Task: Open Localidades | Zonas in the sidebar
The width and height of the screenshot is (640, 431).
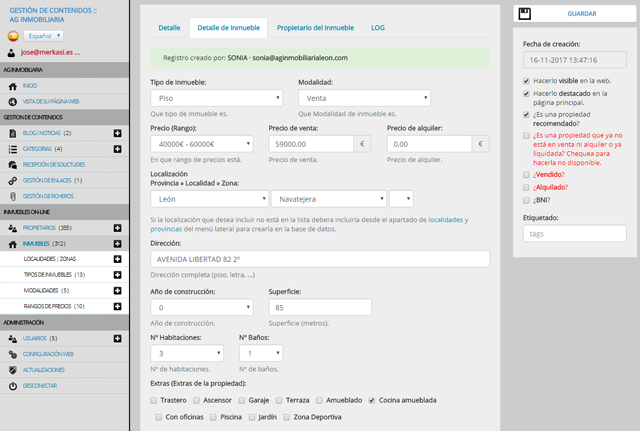Action: click(x=50, y=259)
